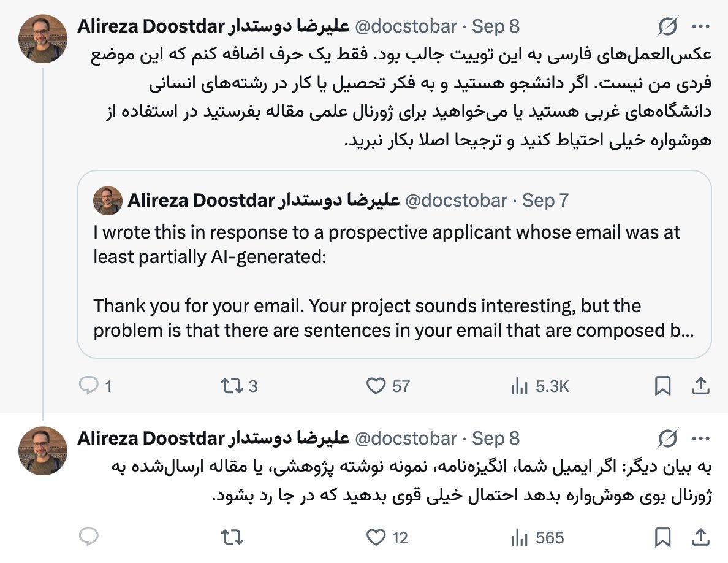The width and height of the screenshot is (728, 563).
Task: Bookmark the second tweet
Action: (662, 537)
